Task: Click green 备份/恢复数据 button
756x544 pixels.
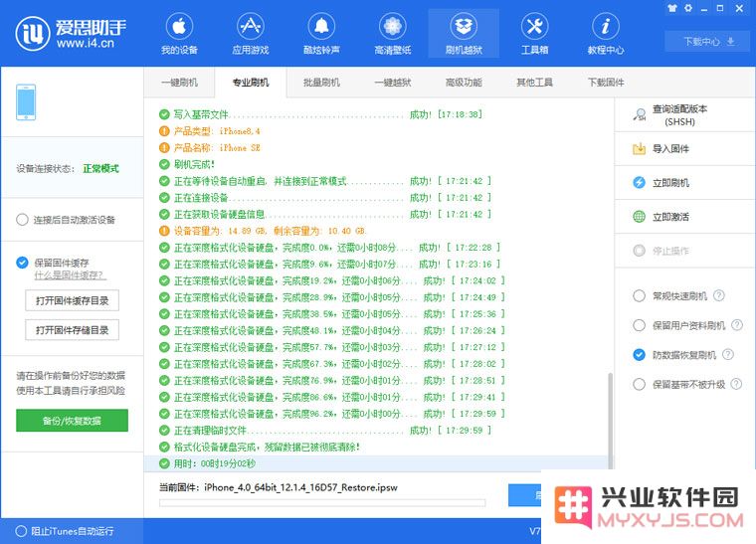Action: (x=72, y=421)
